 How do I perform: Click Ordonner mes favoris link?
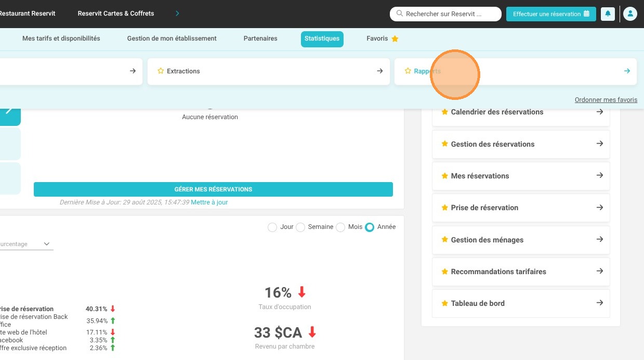[606, 100]
